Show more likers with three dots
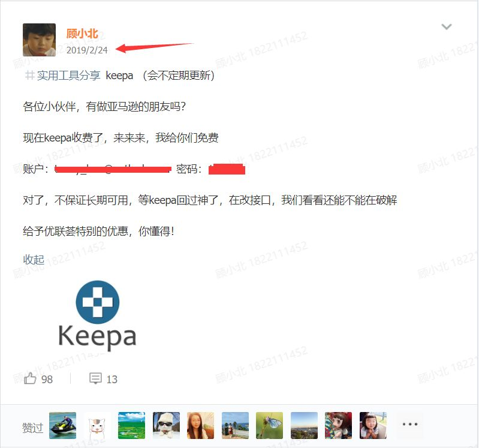 (409, 424)
